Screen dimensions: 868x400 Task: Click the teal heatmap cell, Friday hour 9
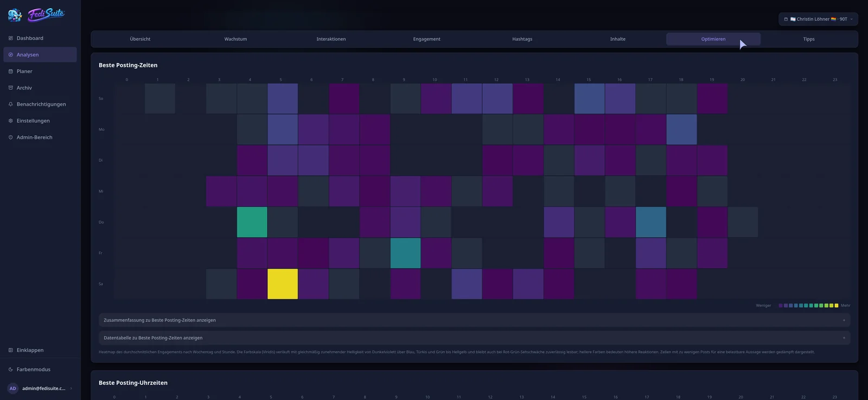[405, 253]
